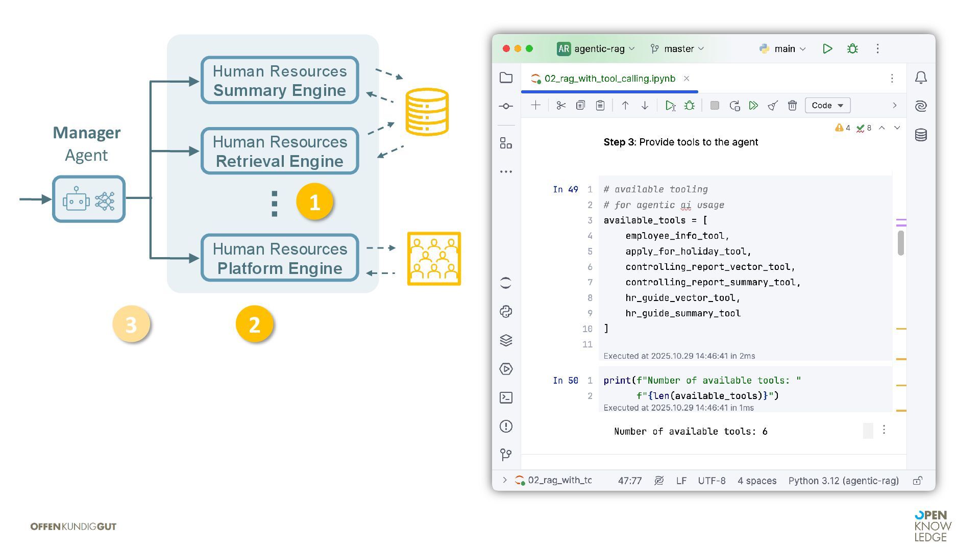980x551 pixels.
Task: Open Notifications bell panel
Action: (x=921, y=78)
